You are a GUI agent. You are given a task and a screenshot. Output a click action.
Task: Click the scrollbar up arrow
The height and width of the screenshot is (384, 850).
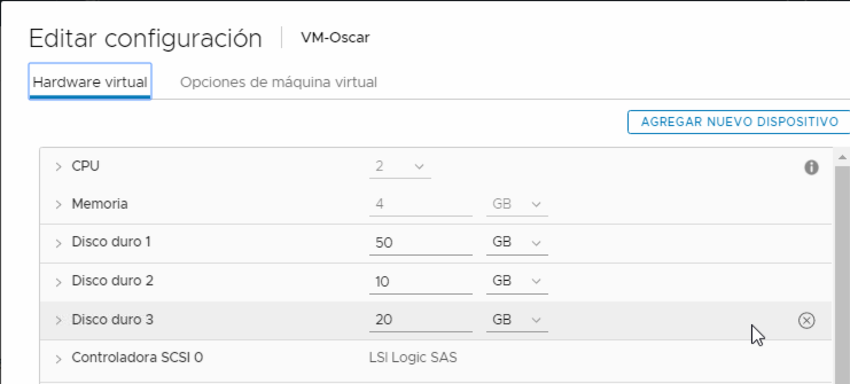pos(842,157)
